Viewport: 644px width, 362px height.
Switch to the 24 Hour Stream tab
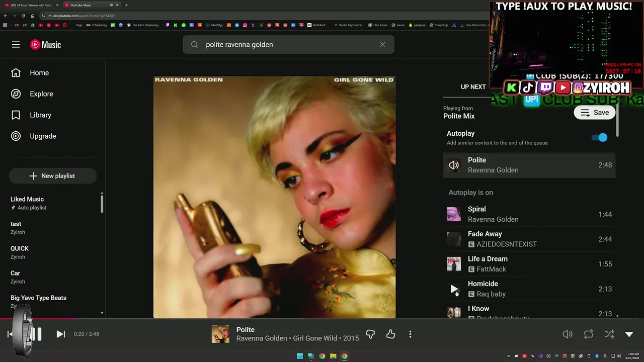point(31,5)
